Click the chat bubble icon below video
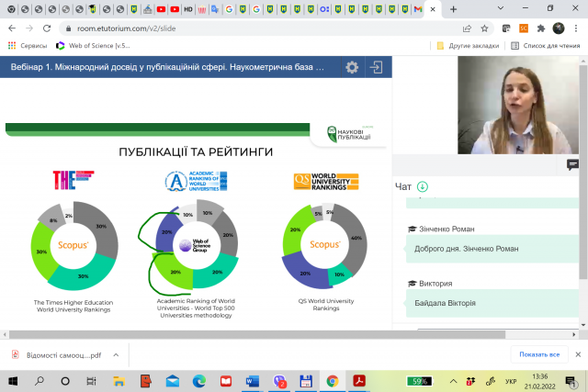The image size is (588, 392). click(572, 164)
